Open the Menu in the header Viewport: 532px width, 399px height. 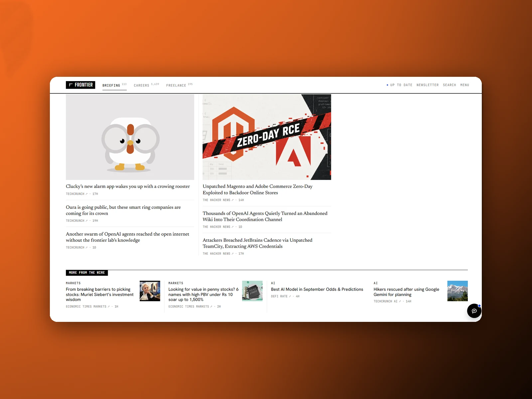465,85
